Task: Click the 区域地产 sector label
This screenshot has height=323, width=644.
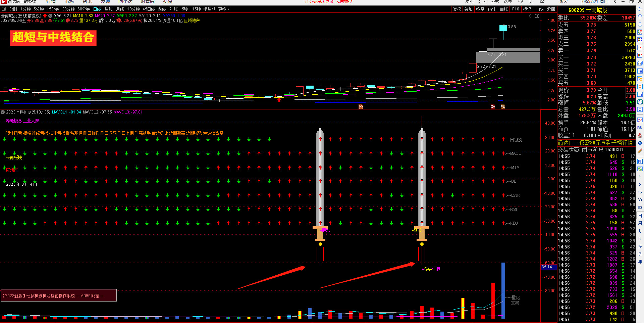Action: point(192,21)
